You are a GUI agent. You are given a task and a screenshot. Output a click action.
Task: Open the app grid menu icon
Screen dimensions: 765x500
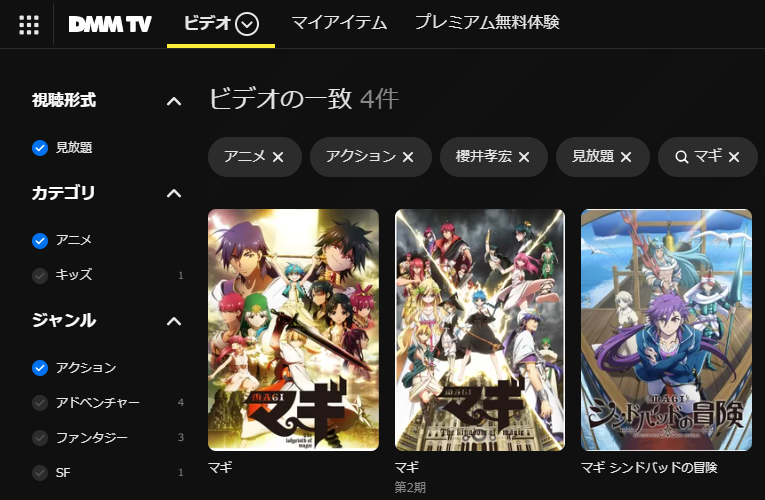[29, 24]
